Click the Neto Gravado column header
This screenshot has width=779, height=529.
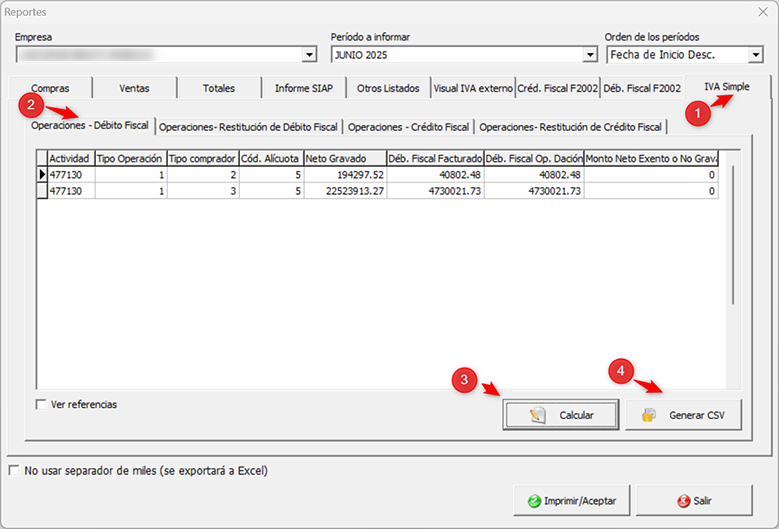pyautogui.click(x=344, y=158)
